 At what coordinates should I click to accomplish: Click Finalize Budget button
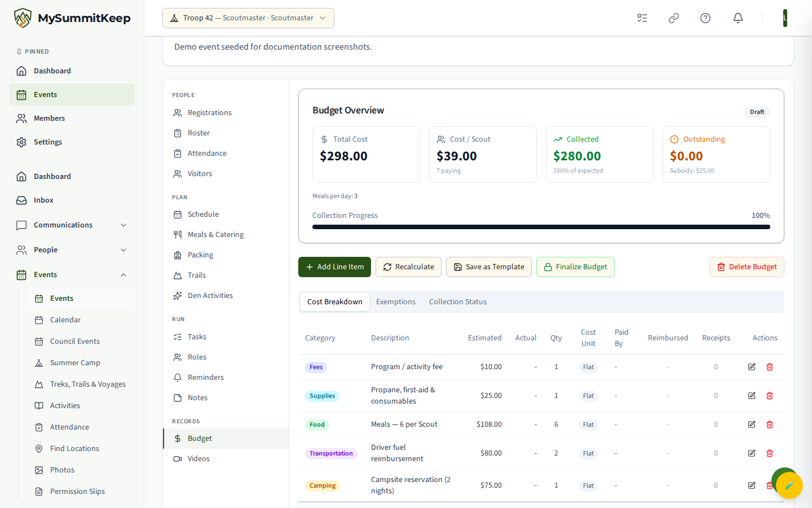pyautogui.click(x=575, y=267)
